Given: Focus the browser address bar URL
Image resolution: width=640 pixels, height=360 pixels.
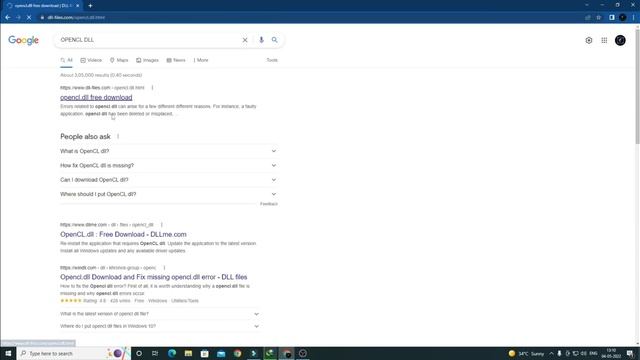Looking at the screenshot, I should click(76, 18).
